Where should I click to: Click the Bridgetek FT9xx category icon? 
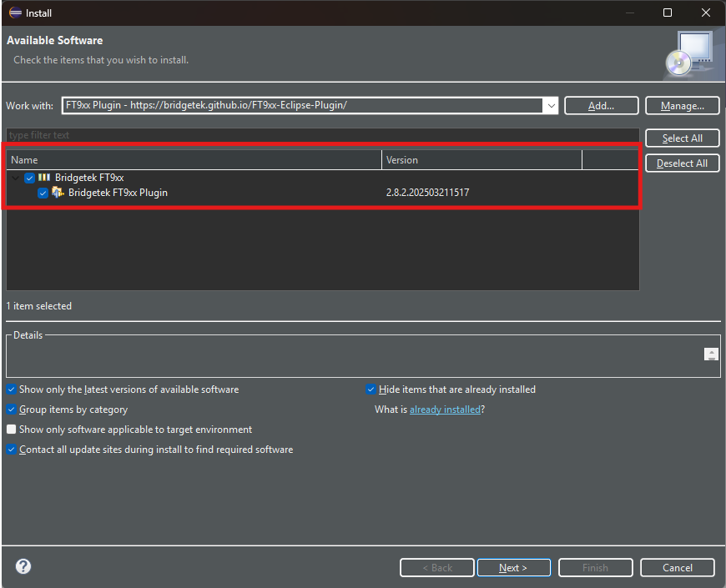(x=44, y=177)
